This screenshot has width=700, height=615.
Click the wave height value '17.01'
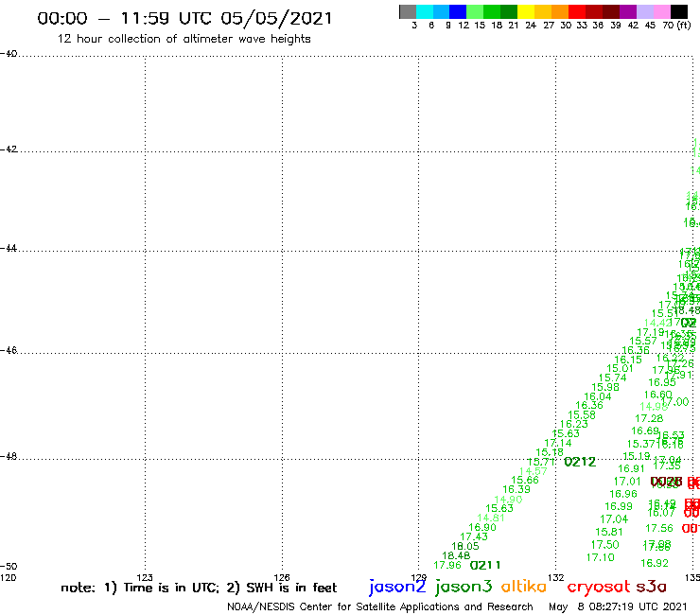(x=627, y=482)
